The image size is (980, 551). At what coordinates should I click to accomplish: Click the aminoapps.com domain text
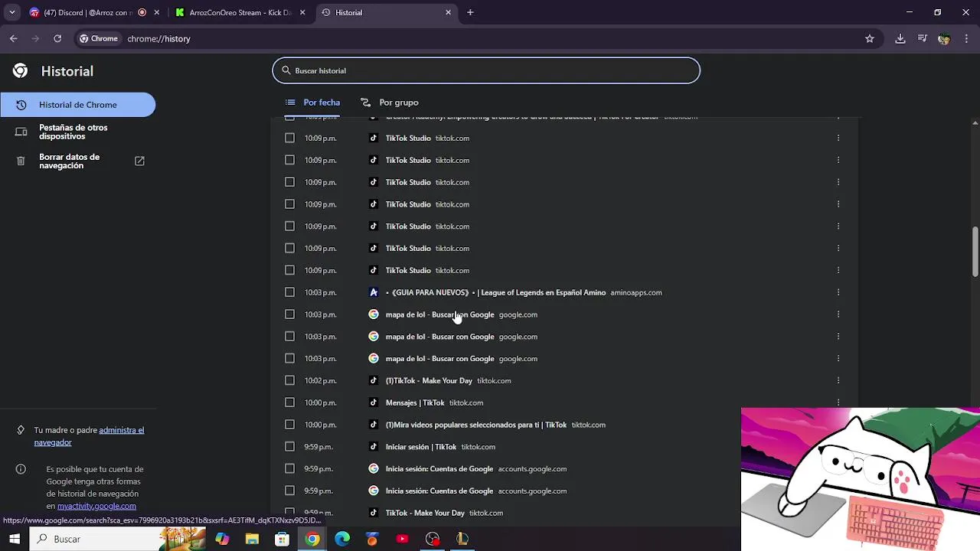coord(636,292)
